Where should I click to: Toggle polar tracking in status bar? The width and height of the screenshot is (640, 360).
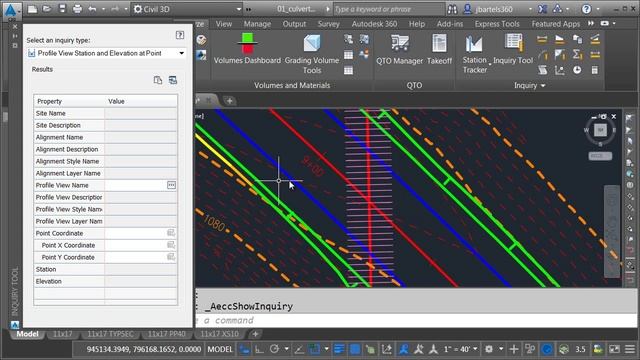coord(274,349)
